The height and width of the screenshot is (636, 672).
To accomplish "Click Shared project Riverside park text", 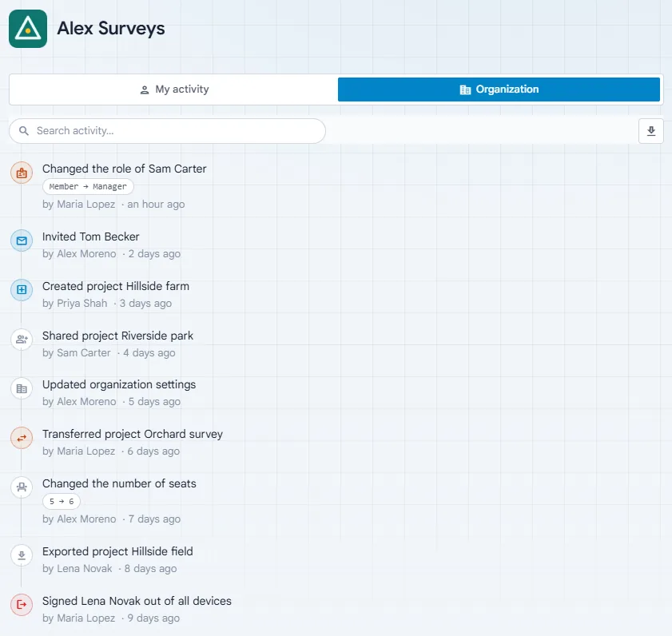I will (x=117, y=336).
